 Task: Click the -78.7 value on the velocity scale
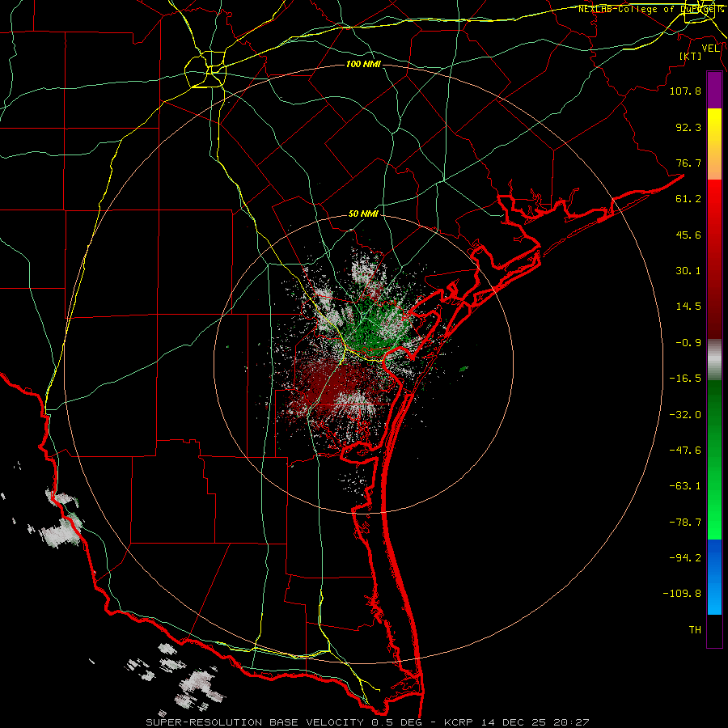pyautogui.click(x=685, y=523)
